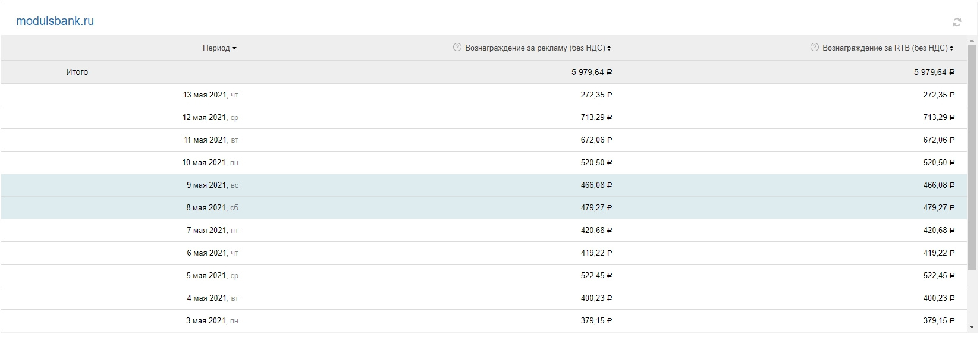Select the 13 мая 2021 row
The image size is (980, 340).
coord(211,95)
